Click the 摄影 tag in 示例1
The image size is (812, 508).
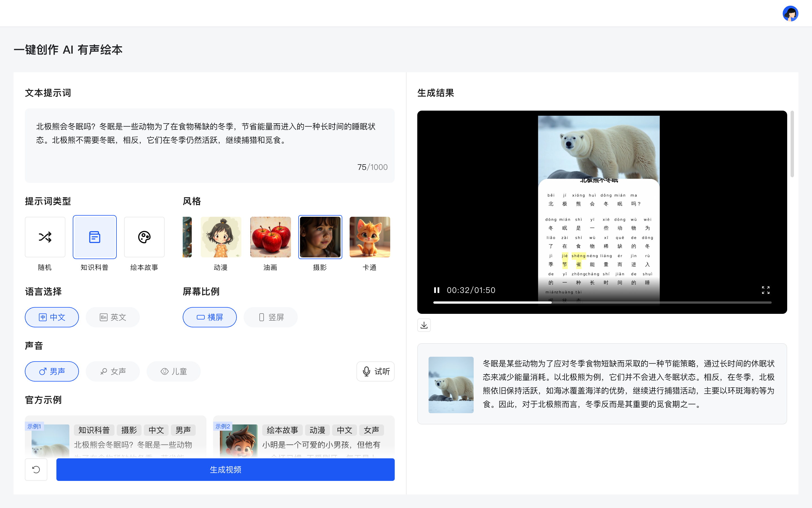(x=129, y=430)
